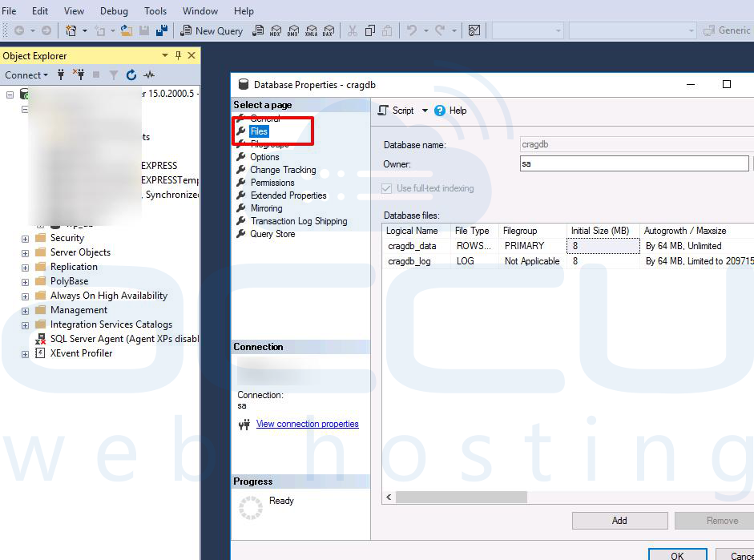
Task: Open the Debug menu
Action: (x=114, y=10)
